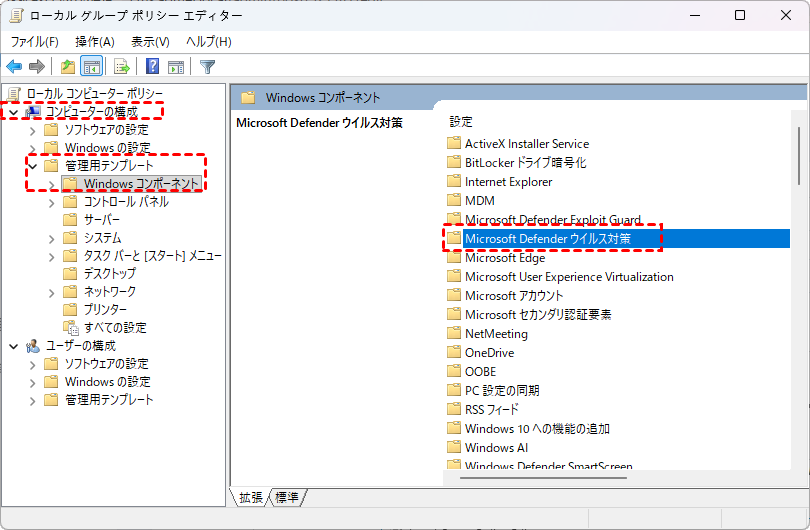
Task: Select すべての設定 in the tree
Action: point(115,328)
